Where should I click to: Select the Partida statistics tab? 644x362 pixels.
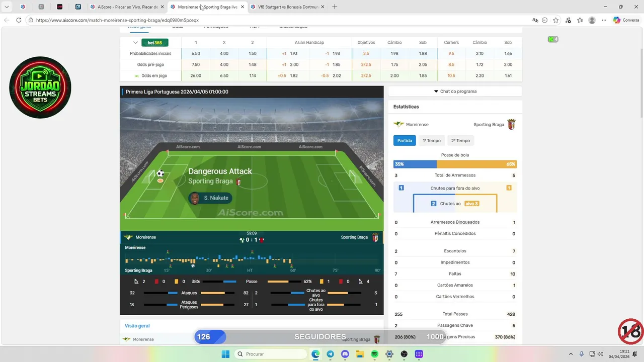(x=405, y=141)
